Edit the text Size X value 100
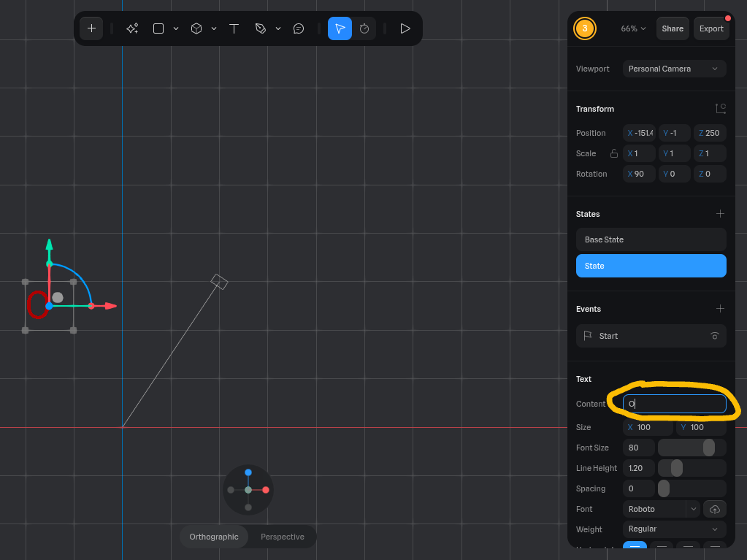This screenshot has width=747, height=560. [x=648, y=427]
